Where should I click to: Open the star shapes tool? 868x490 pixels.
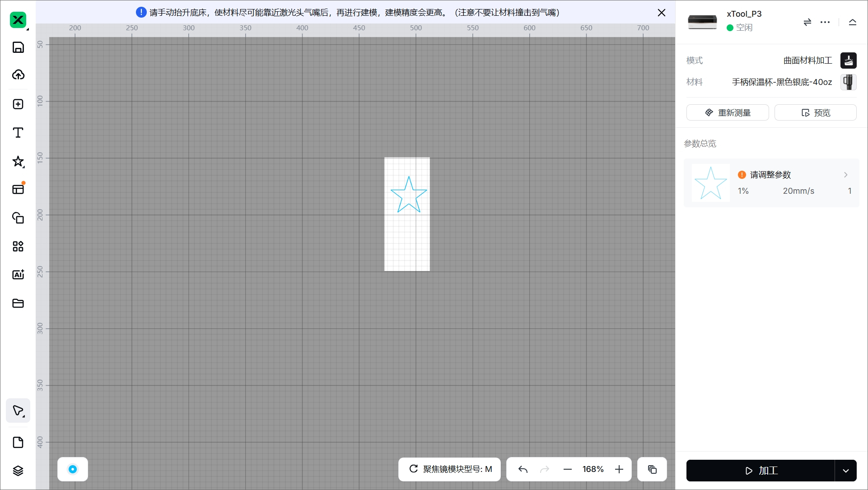click(x=18, y=161)
